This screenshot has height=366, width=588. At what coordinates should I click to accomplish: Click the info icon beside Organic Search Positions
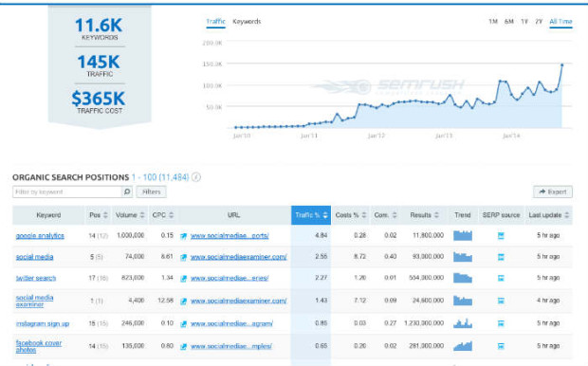point(196,177)
